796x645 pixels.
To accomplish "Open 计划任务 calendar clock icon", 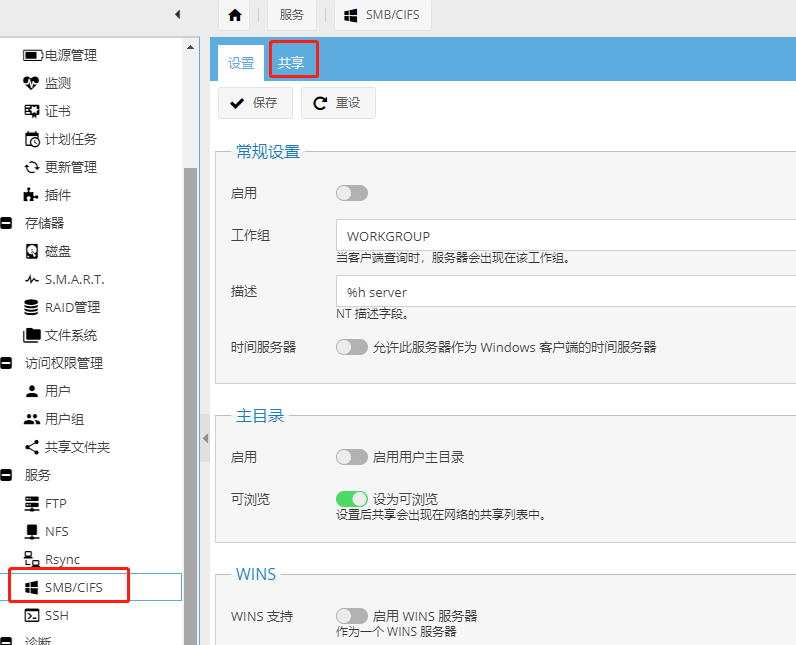I will 32,139.
